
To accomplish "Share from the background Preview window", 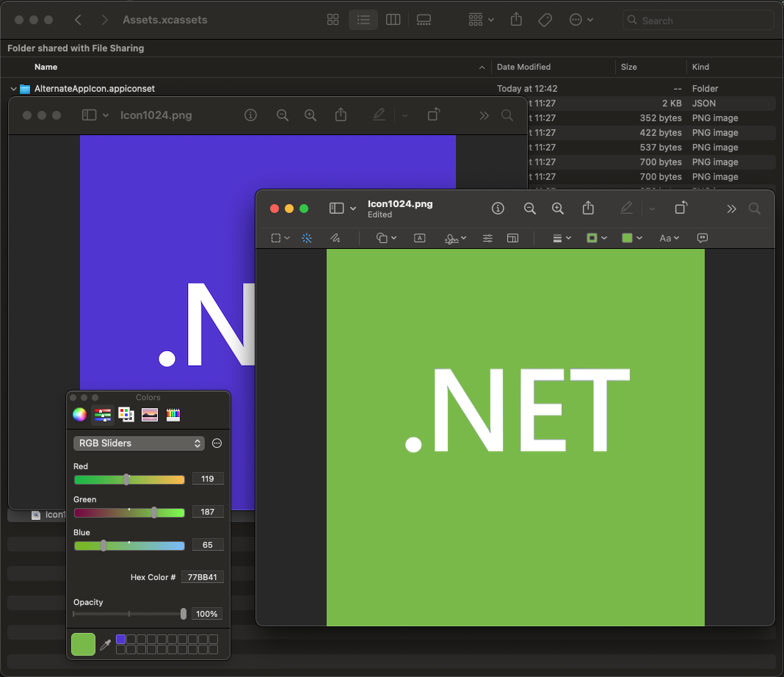I will (341, 115).
